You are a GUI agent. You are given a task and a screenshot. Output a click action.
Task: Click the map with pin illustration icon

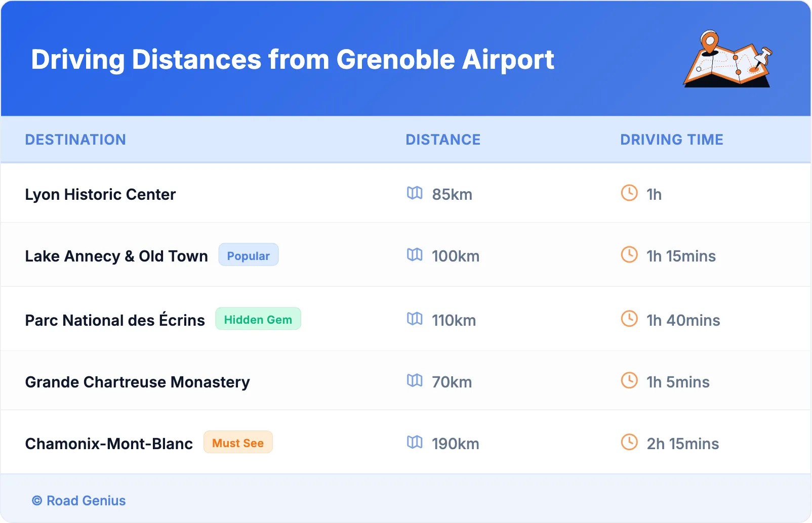728,59
